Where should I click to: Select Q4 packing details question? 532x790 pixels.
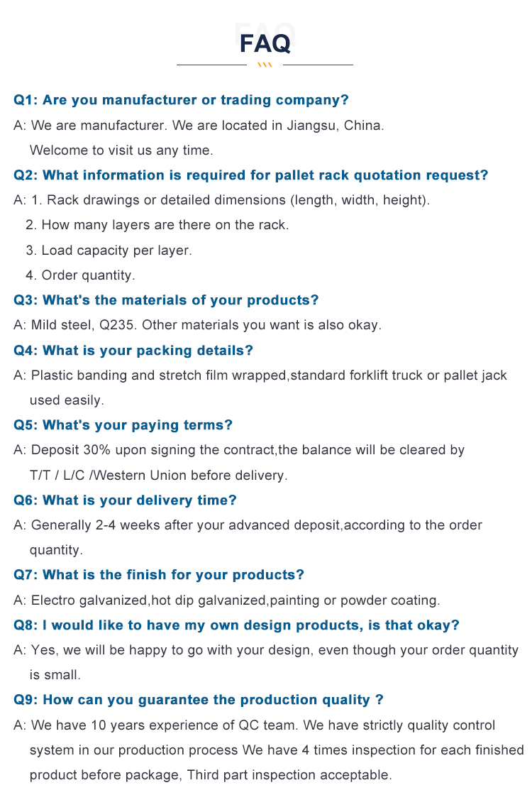click(x=133, y=350)
